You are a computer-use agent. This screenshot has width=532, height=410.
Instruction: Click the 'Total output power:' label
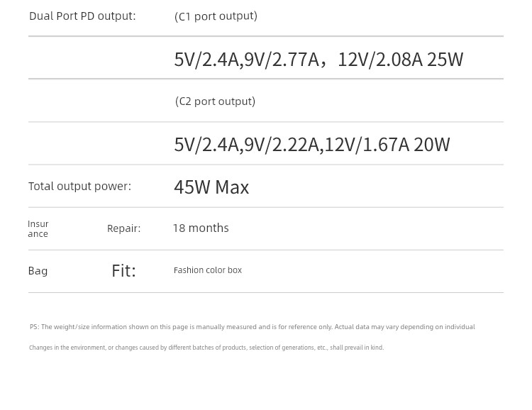(79, 187)
